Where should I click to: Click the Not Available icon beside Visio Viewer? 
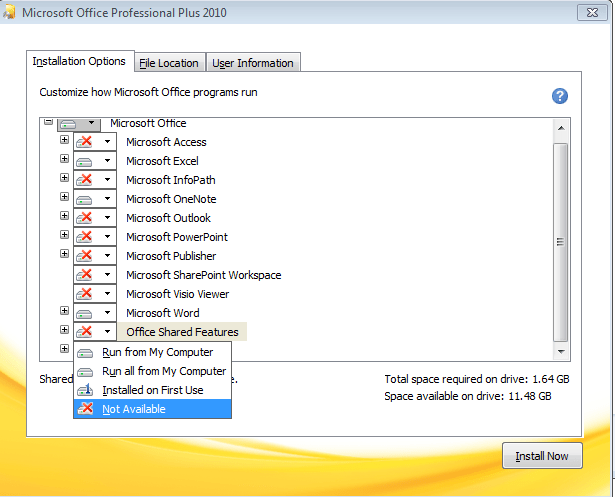click(x=84, y=294)
